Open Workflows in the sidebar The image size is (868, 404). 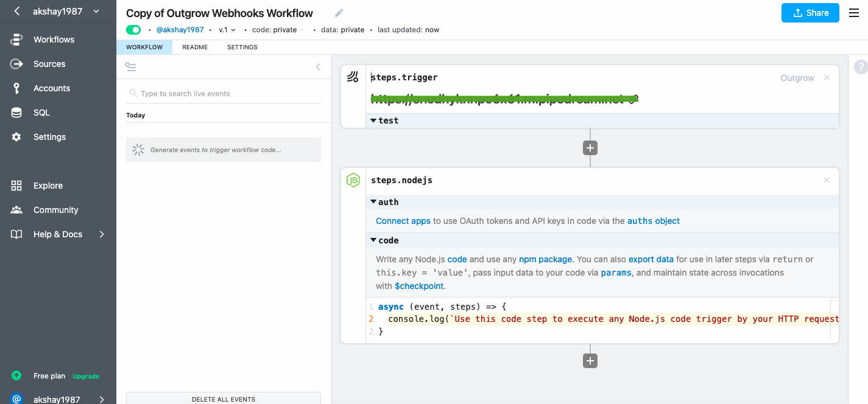click(54, 40)
